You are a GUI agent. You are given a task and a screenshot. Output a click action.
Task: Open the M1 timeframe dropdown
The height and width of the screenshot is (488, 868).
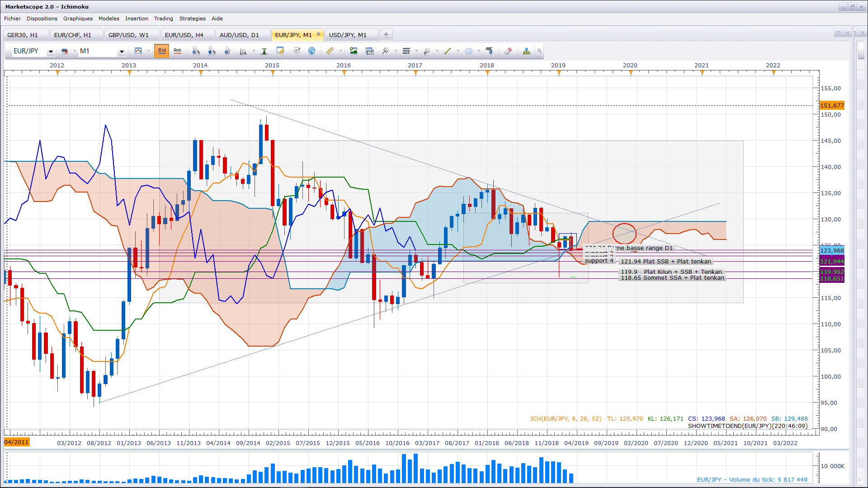(x=121, y=52)
